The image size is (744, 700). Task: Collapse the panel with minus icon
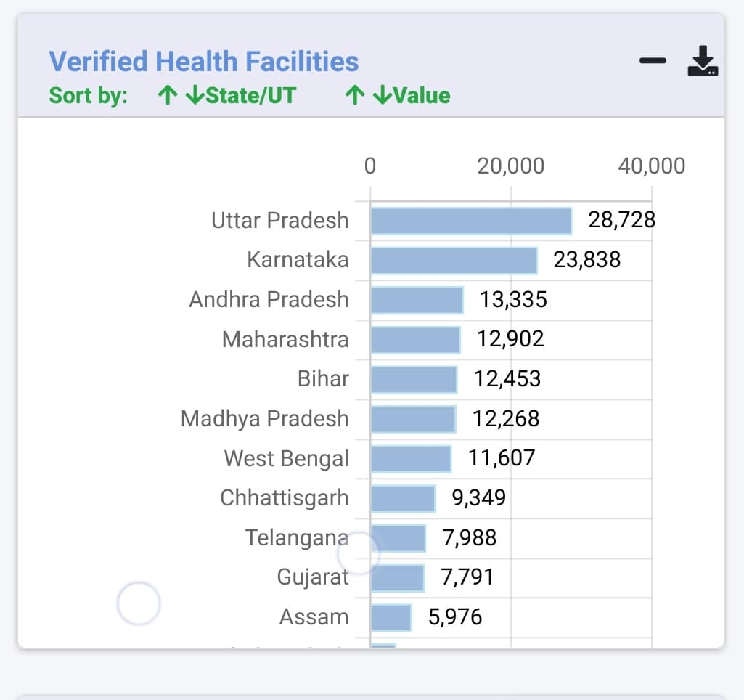653,61
